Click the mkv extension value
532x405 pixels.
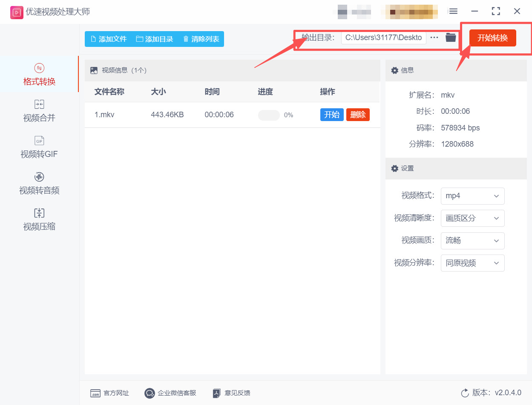click(448, 95)
